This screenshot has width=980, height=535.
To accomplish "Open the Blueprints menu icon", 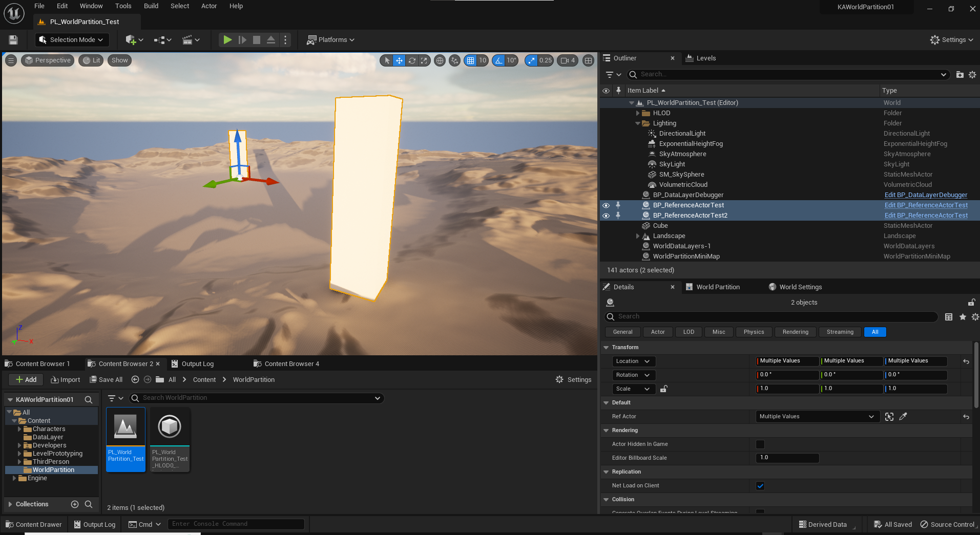I will (x=162, y=40).
